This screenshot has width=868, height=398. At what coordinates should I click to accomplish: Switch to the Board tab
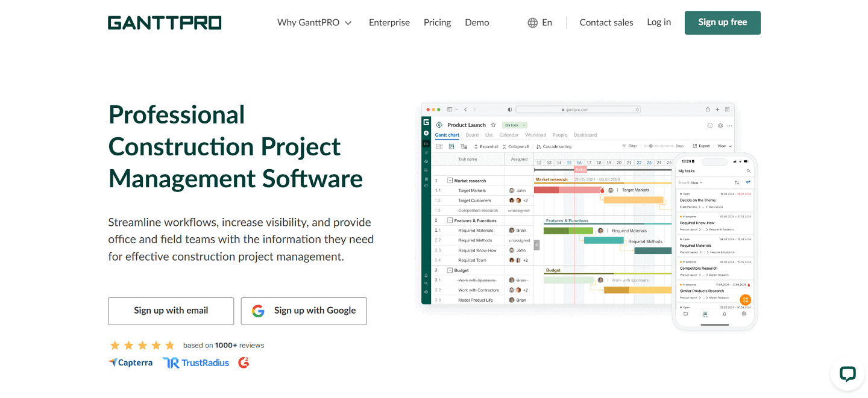(x=473, y=134)
